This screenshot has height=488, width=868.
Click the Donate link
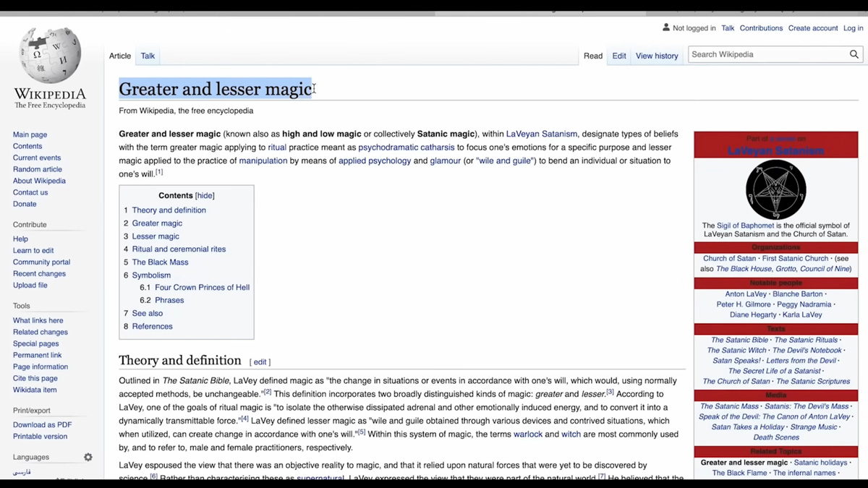point(25,204)
